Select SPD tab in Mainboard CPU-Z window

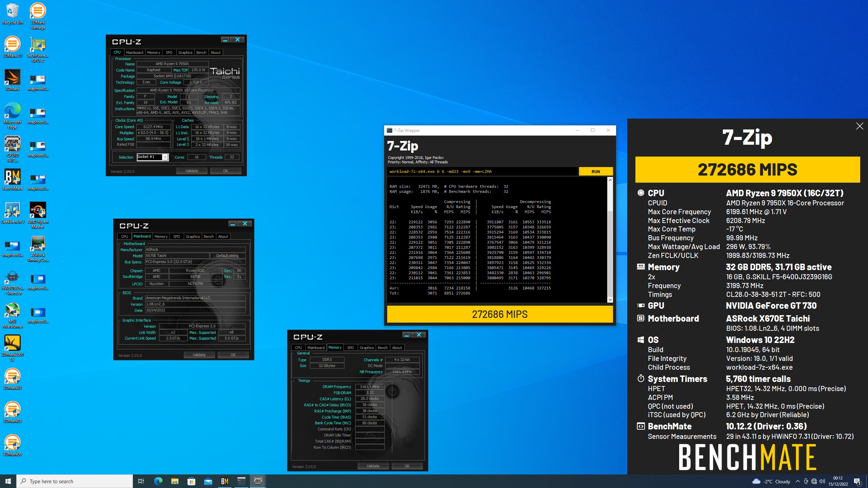(177, 237)
